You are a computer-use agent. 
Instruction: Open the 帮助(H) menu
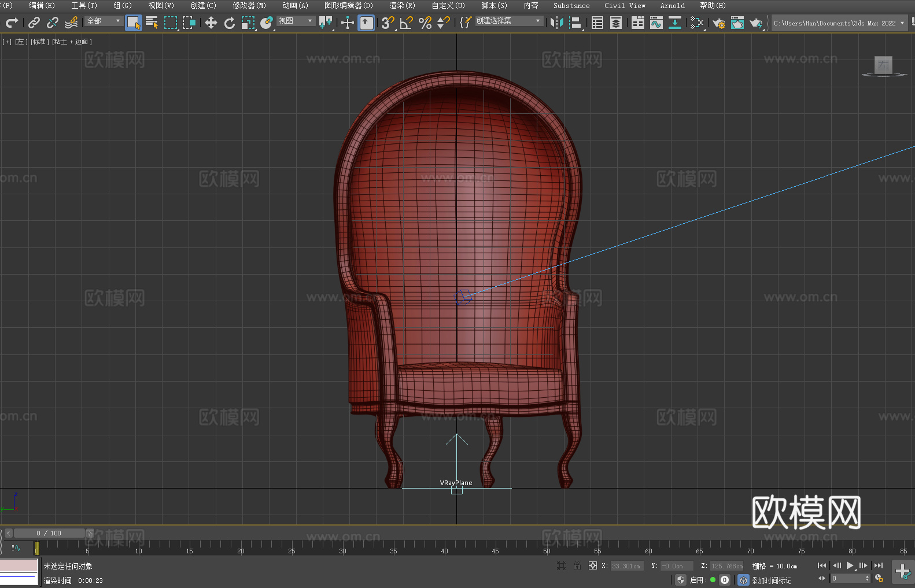[x=713, y=6]
